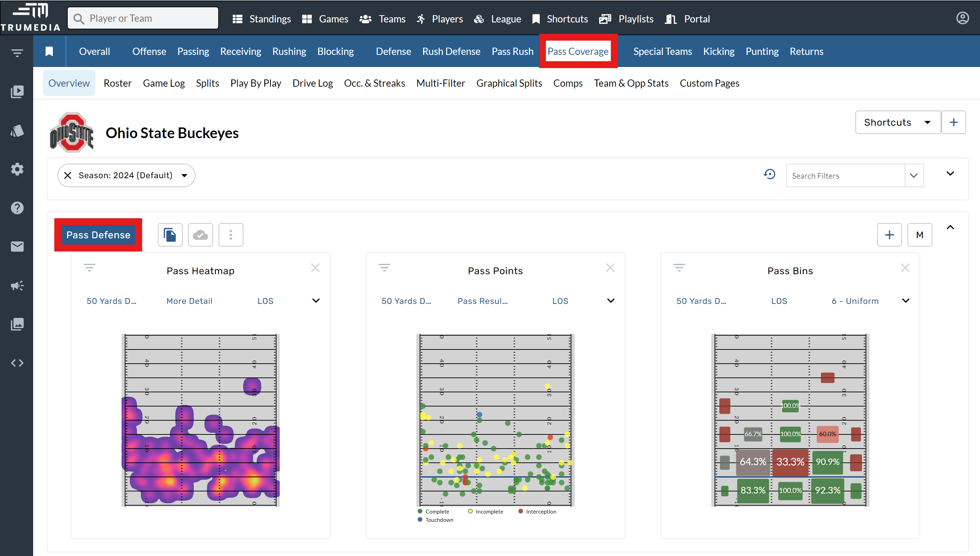
Task: Open the Game Log tab
Action: tap(164, 83)
